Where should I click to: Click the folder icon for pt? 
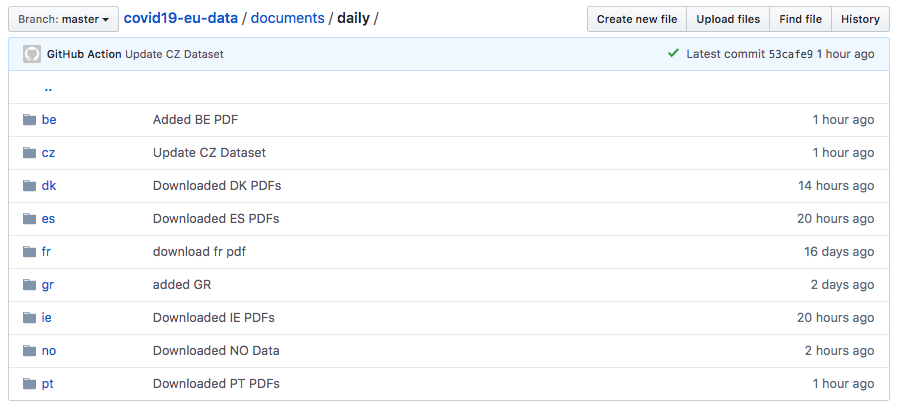(30, 383)
